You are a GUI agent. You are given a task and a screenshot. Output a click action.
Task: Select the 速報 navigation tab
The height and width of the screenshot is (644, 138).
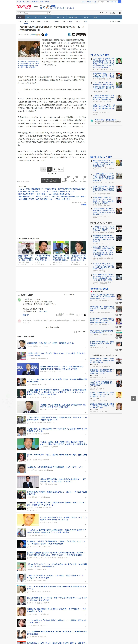[28, 17]
